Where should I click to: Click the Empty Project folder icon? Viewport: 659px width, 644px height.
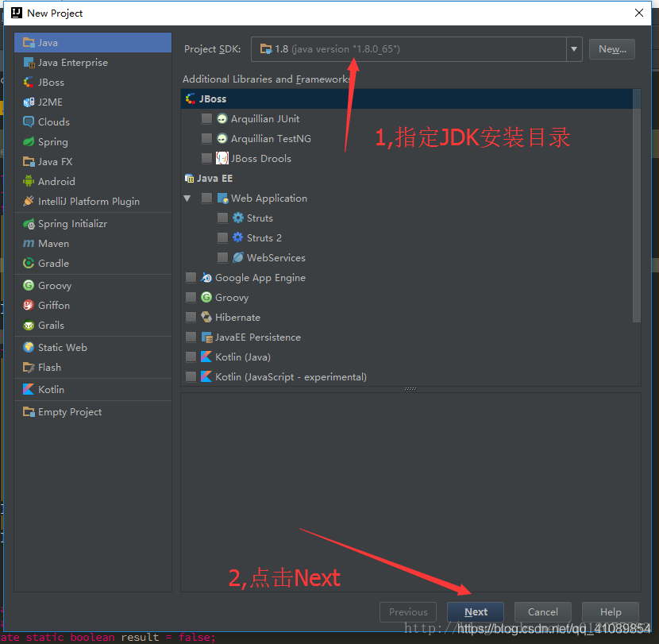click(29, 412)
